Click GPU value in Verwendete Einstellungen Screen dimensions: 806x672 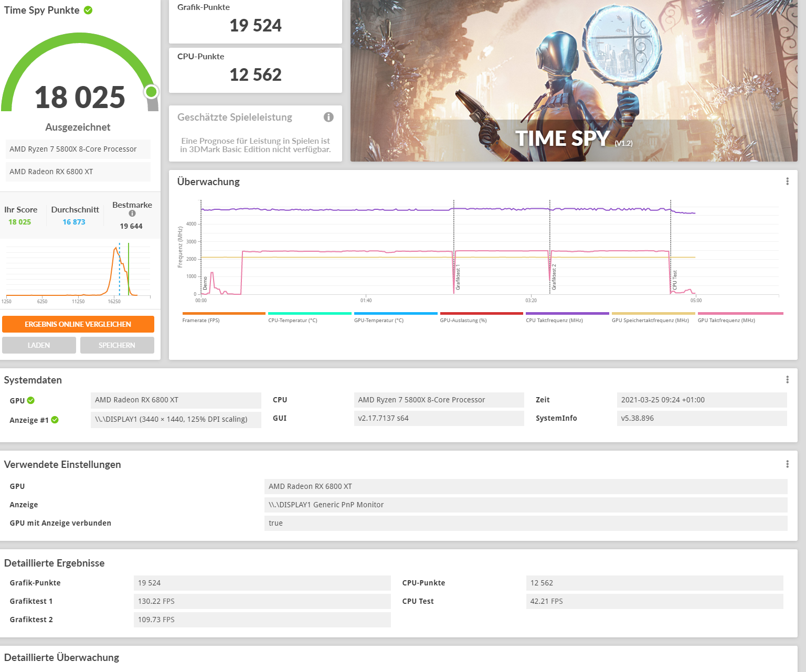pyautogui.click(x=526, y=486)
